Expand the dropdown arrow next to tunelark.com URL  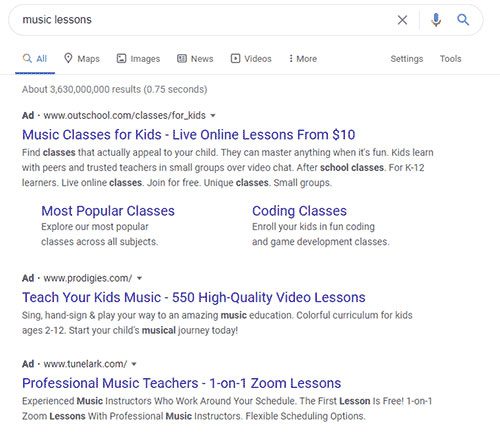click(134, 364)
